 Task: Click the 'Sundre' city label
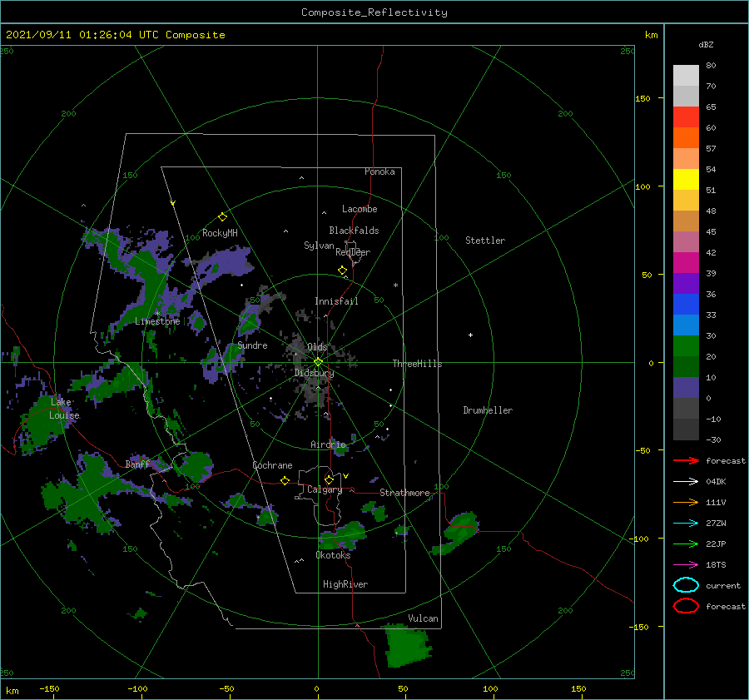[253, 345]
